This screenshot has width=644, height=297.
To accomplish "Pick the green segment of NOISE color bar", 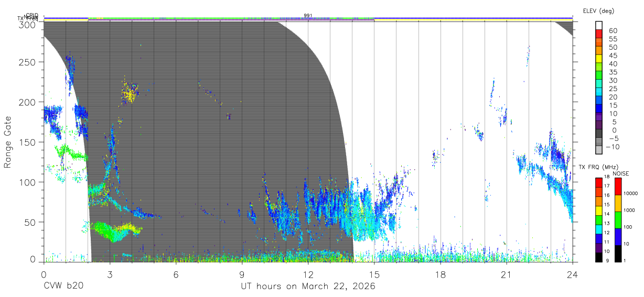I will (618, 220).
